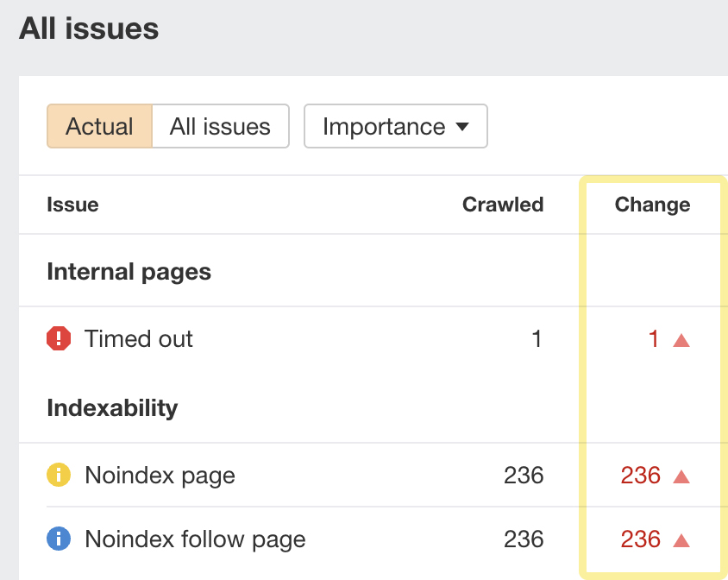Switch to the All issues view

pyautogui.click(x=220, y=126)
